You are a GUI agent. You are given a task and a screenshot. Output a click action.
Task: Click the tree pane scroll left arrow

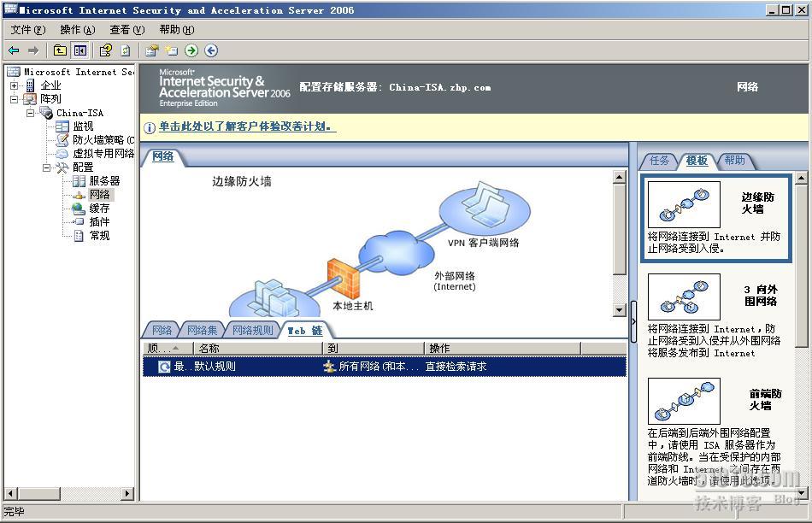pyautogui.click(x=11, y=493)
